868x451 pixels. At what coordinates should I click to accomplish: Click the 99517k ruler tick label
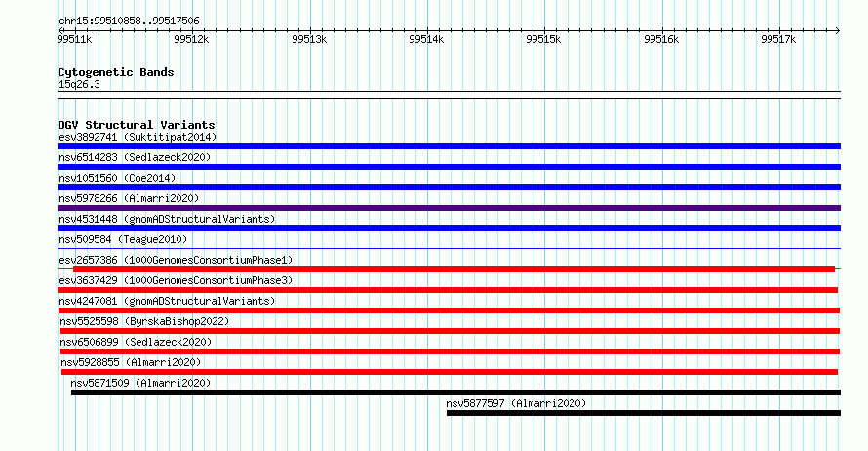click(778, 39)
